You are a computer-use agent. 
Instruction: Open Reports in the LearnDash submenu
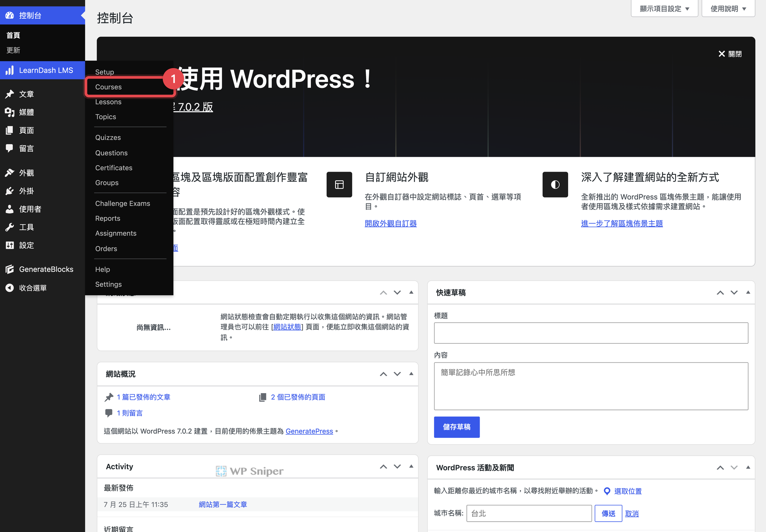click(108, 218)
